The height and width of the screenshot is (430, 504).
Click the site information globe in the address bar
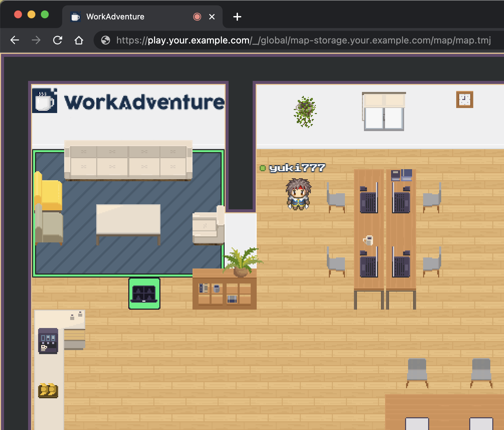105,40
